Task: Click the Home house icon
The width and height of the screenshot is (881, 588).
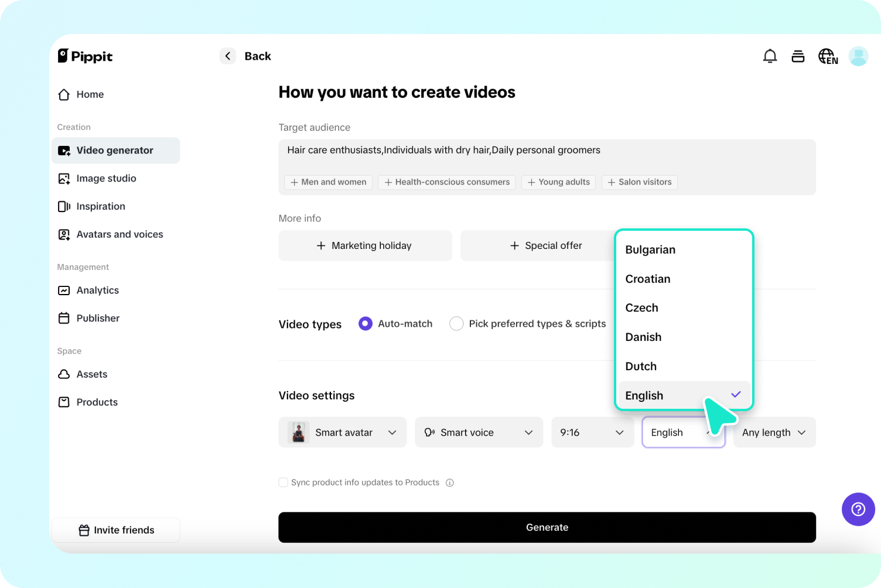Action: 64,95
